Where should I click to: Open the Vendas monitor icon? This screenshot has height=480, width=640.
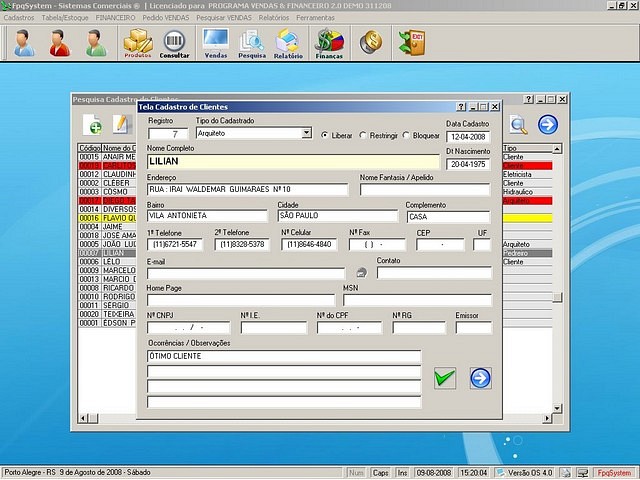215,43
